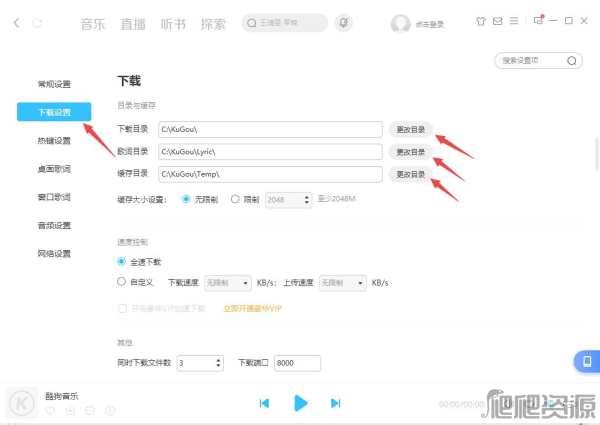Image resolution: width=600 pixels, height=425 pixels.
Task: Select 常规设置 in the sidebar
Action: [x=54, y=84]
